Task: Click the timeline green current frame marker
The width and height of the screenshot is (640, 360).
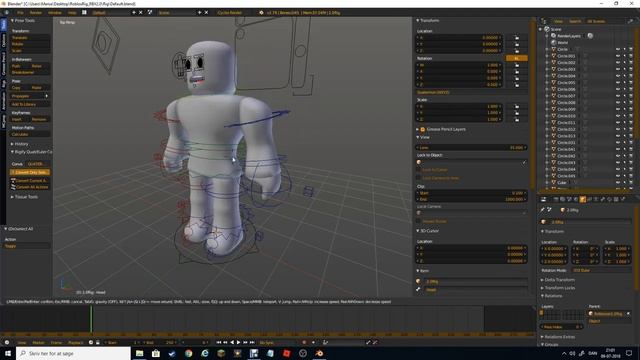Action: 91,319
